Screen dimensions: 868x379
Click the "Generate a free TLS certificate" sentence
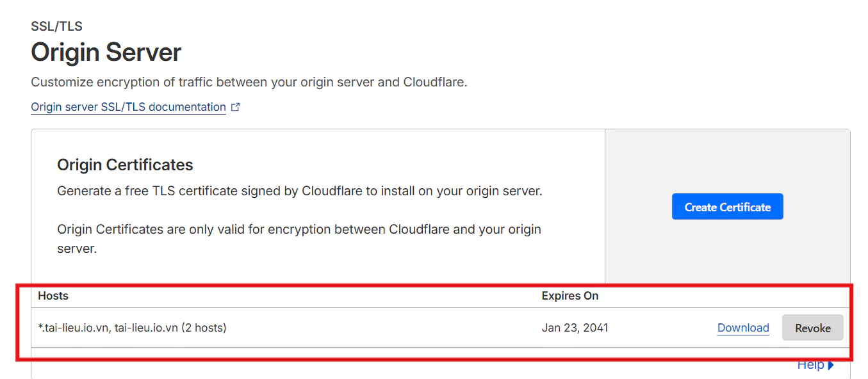(299, 191)
